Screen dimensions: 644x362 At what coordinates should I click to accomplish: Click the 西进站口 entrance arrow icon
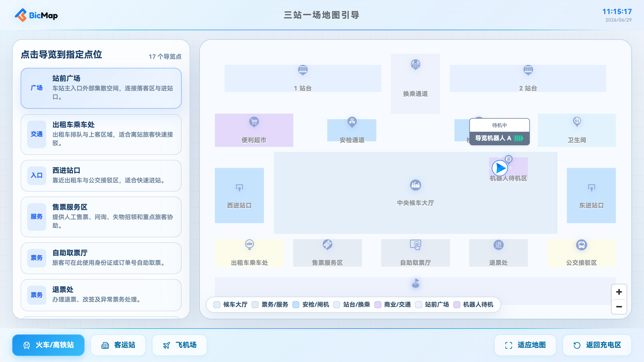pyautogui.click(x=239, y=188)
